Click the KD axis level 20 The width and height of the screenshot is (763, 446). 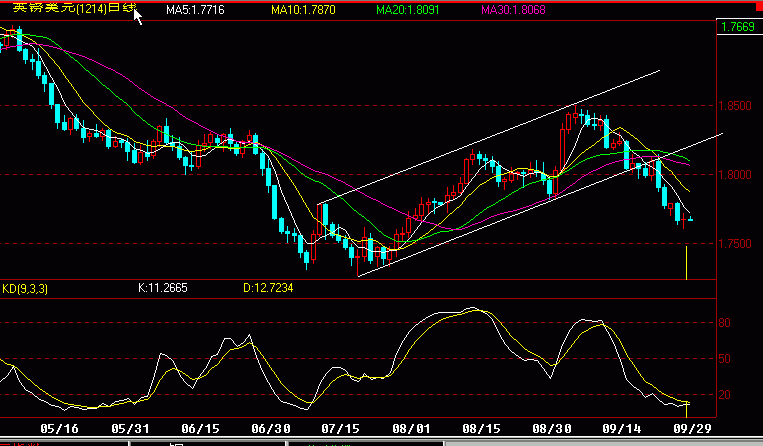pos(725,395)
